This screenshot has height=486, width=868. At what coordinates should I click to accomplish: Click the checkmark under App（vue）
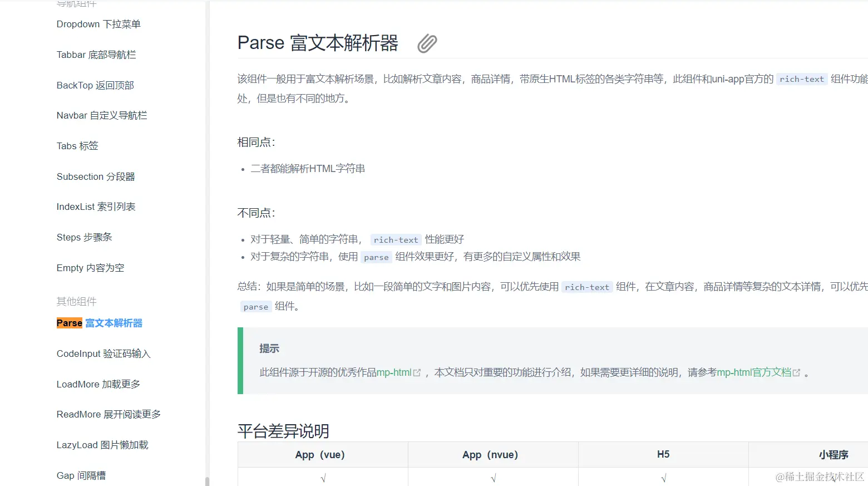click(323, 478)
